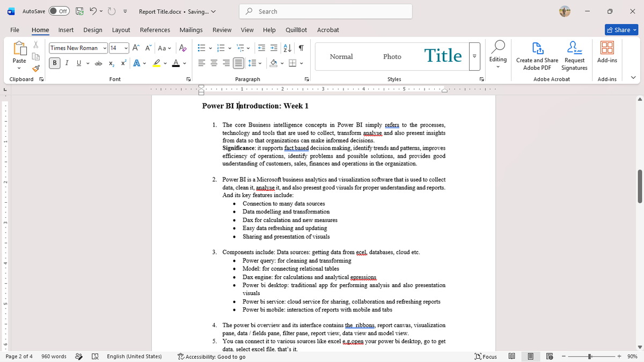The image size is (644, 362).
Task: Activate the Format Painter brush
Action: click(36, 68)
